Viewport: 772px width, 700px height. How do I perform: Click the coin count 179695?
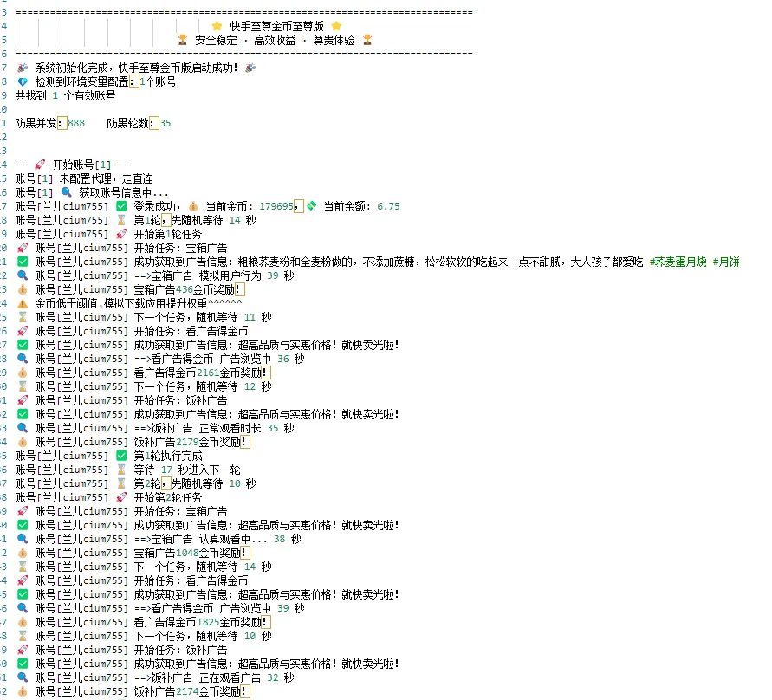click(x=276, y=206)
